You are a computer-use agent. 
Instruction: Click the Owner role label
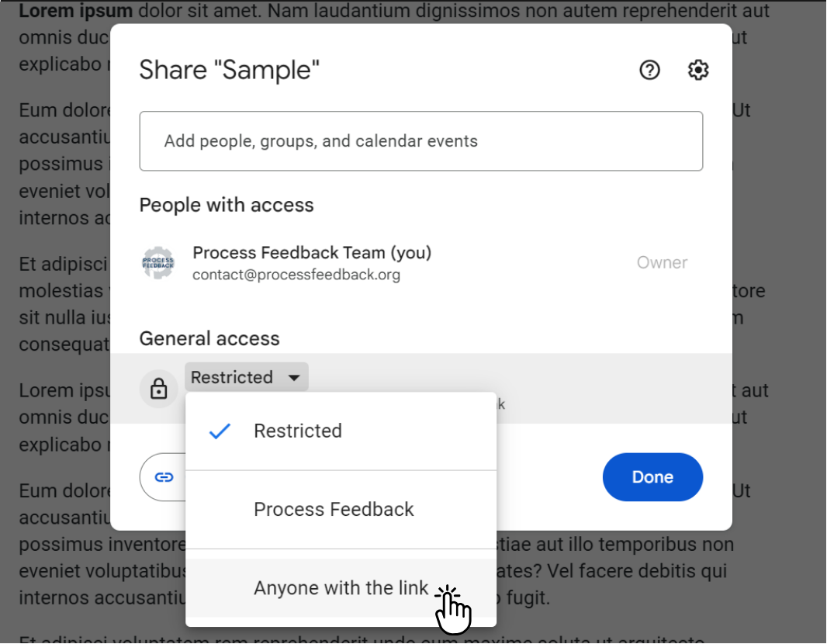(662, 263)
